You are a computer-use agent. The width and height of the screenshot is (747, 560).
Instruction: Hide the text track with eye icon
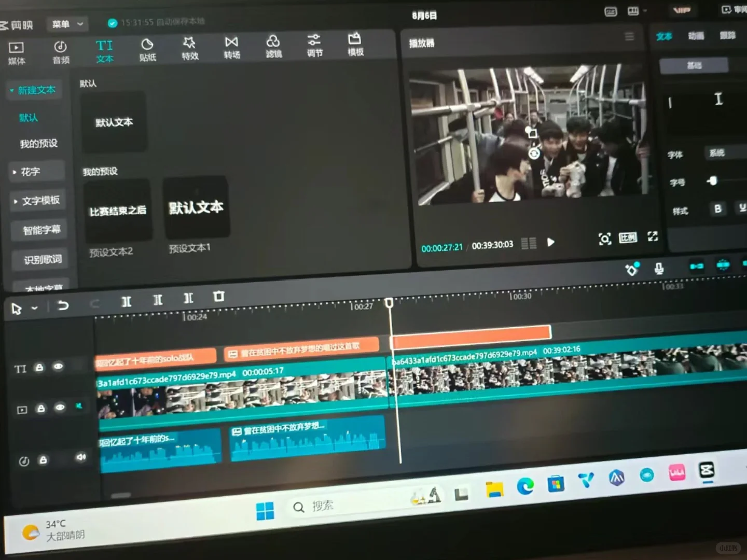point(58,367)
